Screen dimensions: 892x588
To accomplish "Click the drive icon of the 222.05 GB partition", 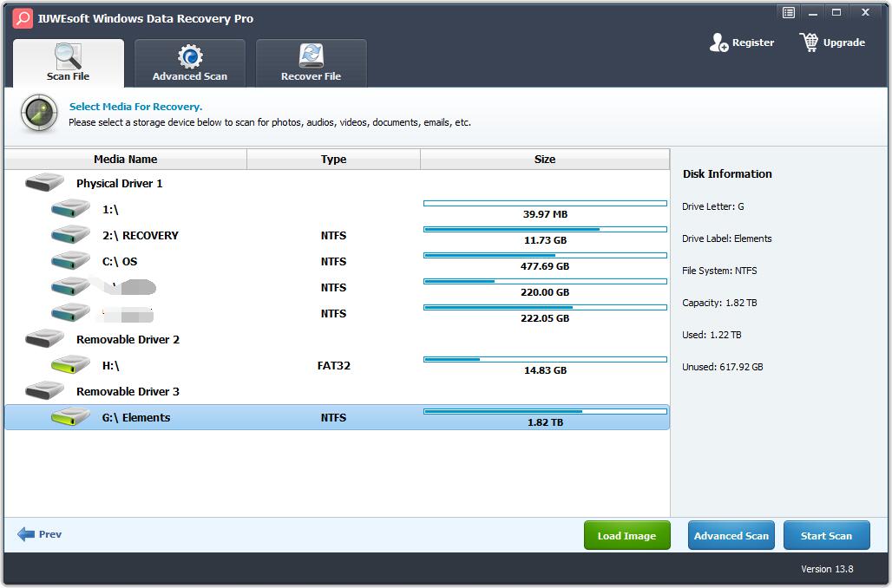I will pyautogui.click(x=70, y=313).
